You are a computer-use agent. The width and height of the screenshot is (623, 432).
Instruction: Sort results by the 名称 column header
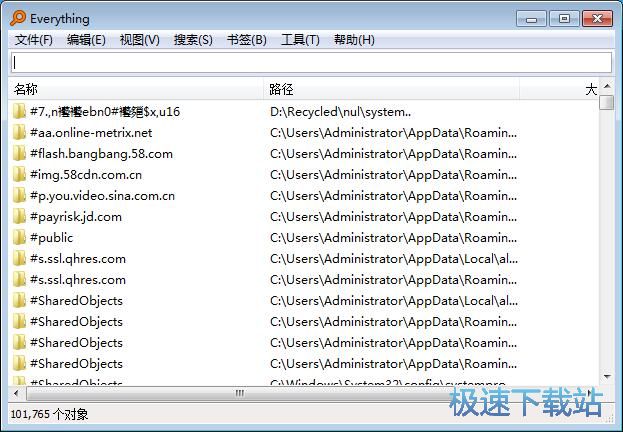coord(136,89)
